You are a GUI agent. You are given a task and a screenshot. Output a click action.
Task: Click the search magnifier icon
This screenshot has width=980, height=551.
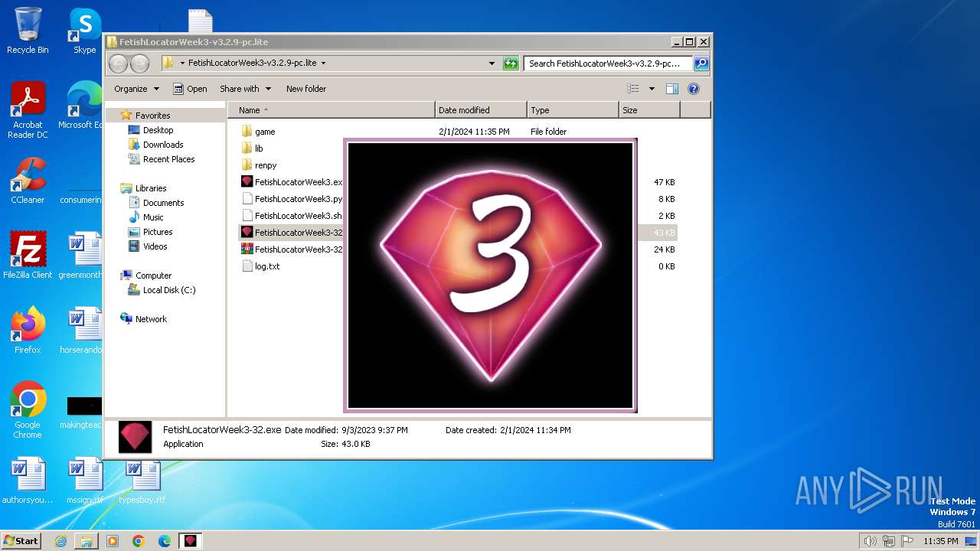coord(701,64)
